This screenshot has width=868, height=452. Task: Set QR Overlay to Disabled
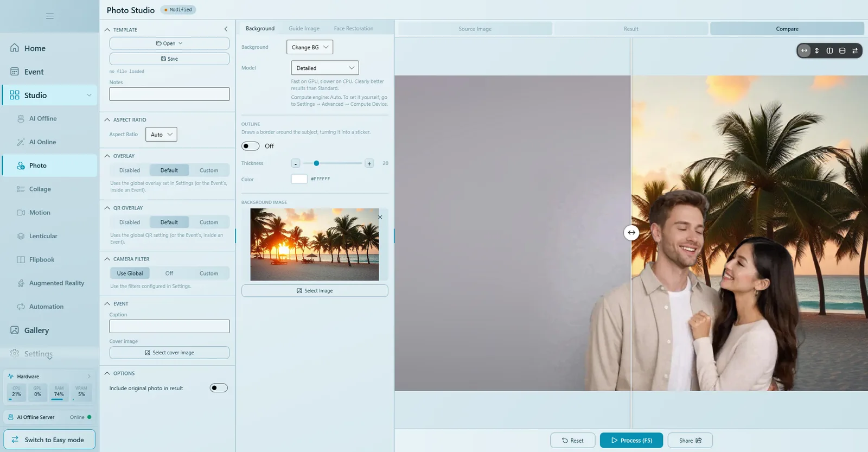(x=130, y=222)
